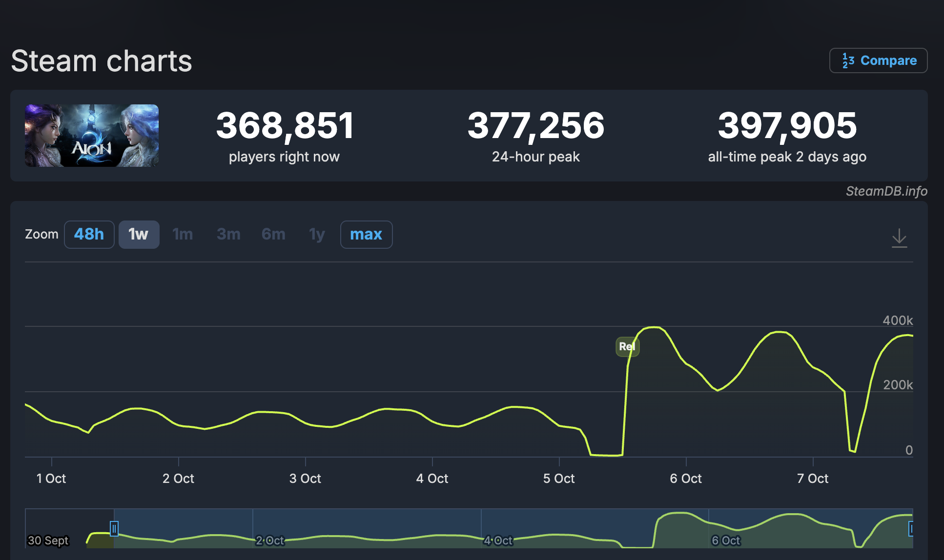Choose the 3m zoom range
Screen dimensions: 944x560
pyautogui.click(x=228, y=235)
